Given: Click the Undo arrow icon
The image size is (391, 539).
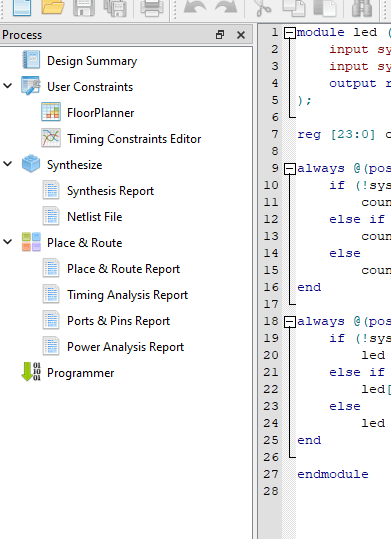Looking at the screenshot, I should click(x=195, y=7).
